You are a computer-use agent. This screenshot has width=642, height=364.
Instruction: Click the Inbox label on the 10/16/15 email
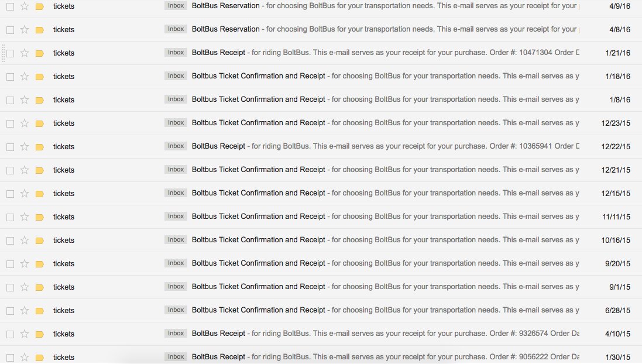click(x=176, y=239)
